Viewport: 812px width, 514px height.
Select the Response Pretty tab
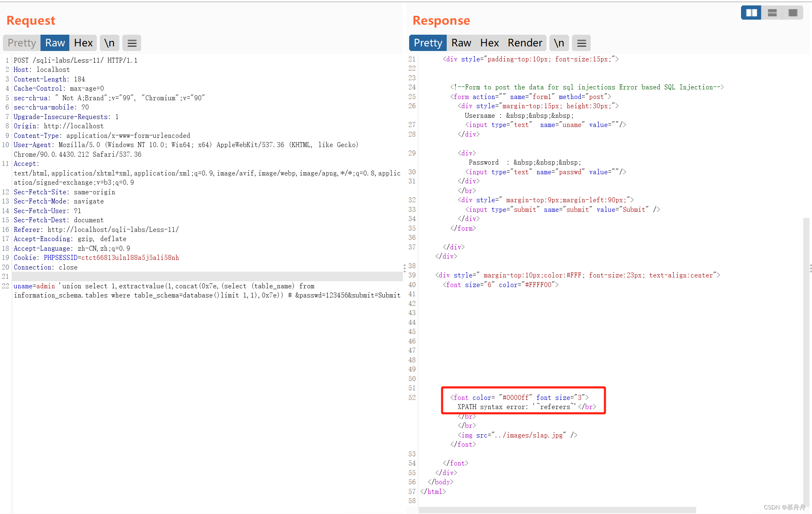point(428,43)
